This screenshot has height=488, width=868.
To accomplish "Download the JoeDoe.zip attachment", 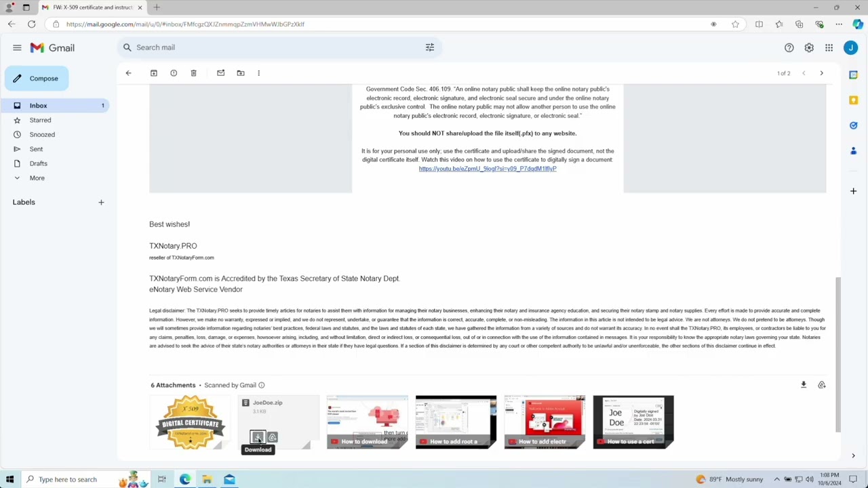I will 257,437.
